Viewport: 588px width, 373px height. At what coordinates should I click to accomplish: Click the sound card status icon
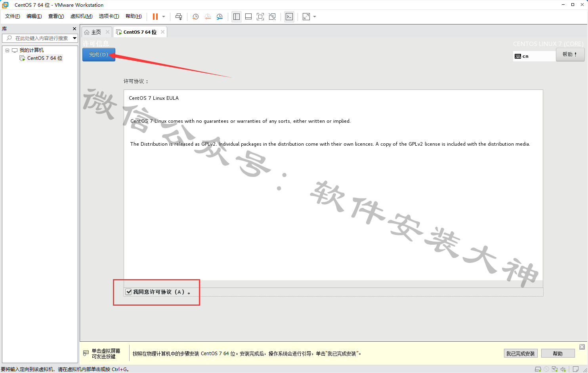tap(563, 369)
